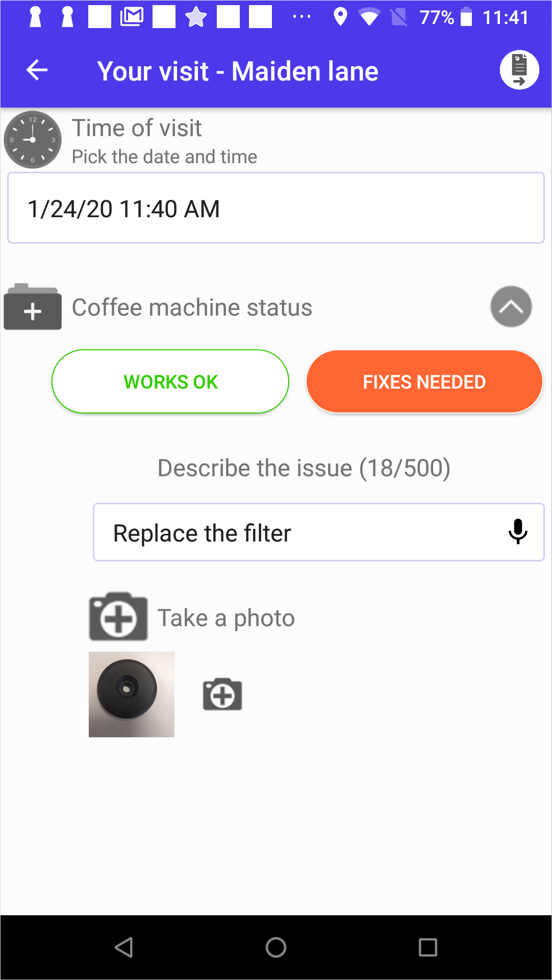Open the Recent apps overview
This screenshot has height=980, width=552.
pyautogui.click(x=428, y=947)
